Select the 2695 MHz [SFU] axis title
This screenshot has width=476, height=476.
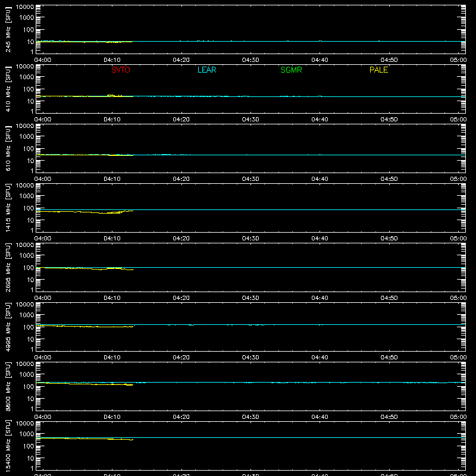coord(8,268)
